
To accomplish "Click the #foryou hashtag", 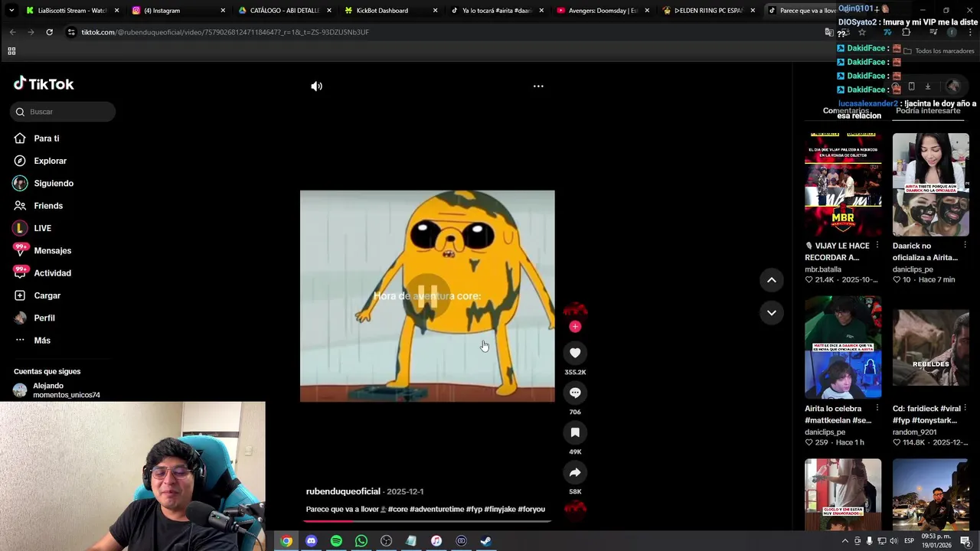I will coord(531,509).
